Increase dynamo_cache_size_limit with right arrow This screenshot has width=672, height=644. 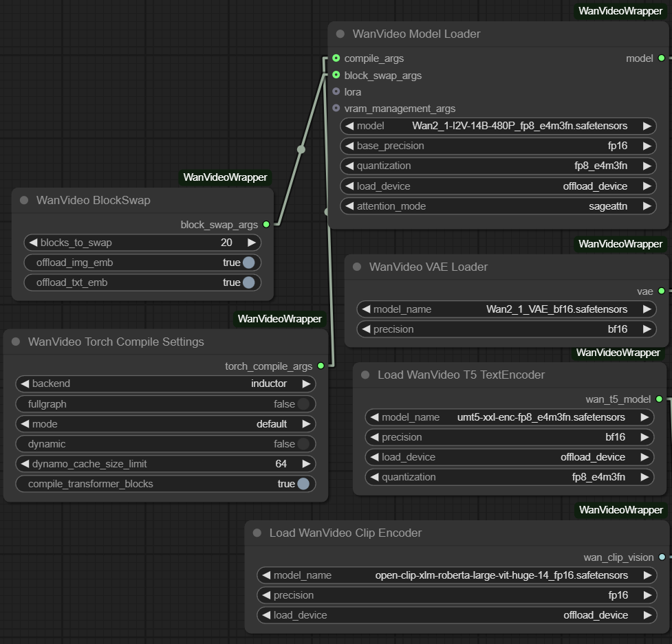(x=307, y=464)
